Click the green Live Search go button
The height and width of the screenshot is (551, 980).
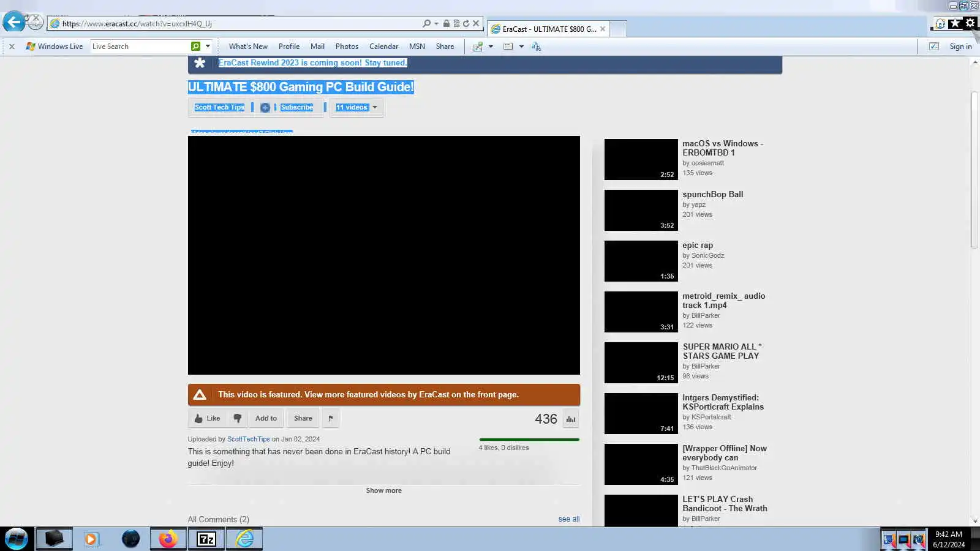click(195, 47)
